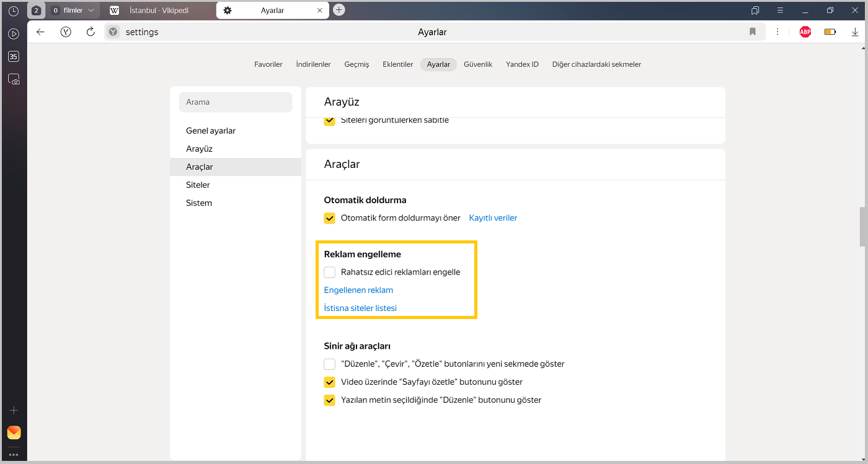Expand the filmler tab group dropdown
Image resolution: width=868 pixels, height=464 pixels.
(91, 11)
